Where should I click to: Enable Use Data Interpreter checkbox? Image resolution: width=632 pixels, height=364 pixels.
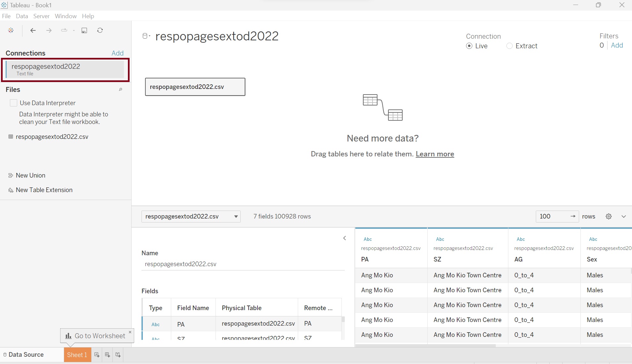[14, 103]
